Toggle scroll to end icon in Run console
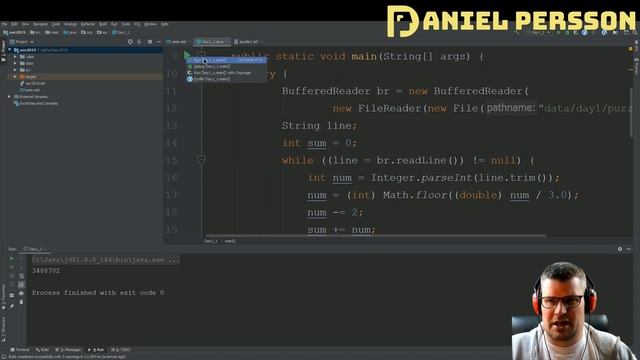This screenshot has width=640, height=360. 21,284
